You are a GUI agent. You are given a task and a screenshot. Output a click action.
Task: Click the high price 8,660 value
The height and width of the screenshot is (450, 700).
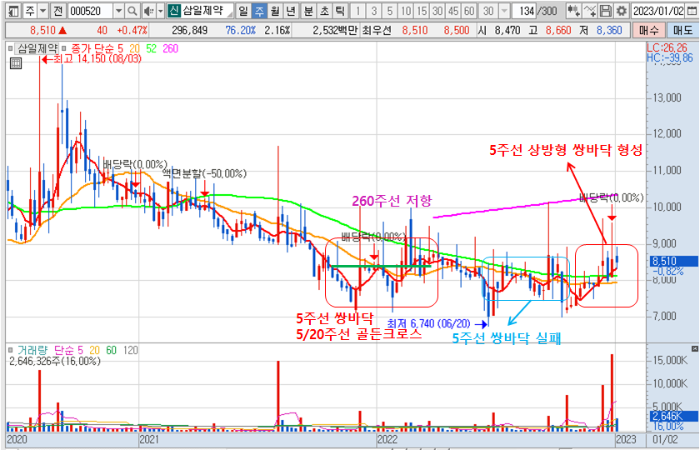point(558,30)
